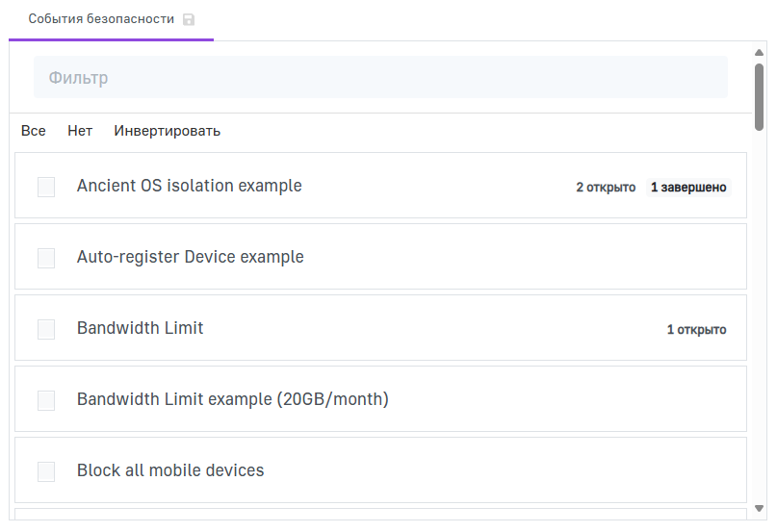The width and height of the screenshot is (777, 532).
Task: Select the Auto-register Device example label
Action: [190, 257]
